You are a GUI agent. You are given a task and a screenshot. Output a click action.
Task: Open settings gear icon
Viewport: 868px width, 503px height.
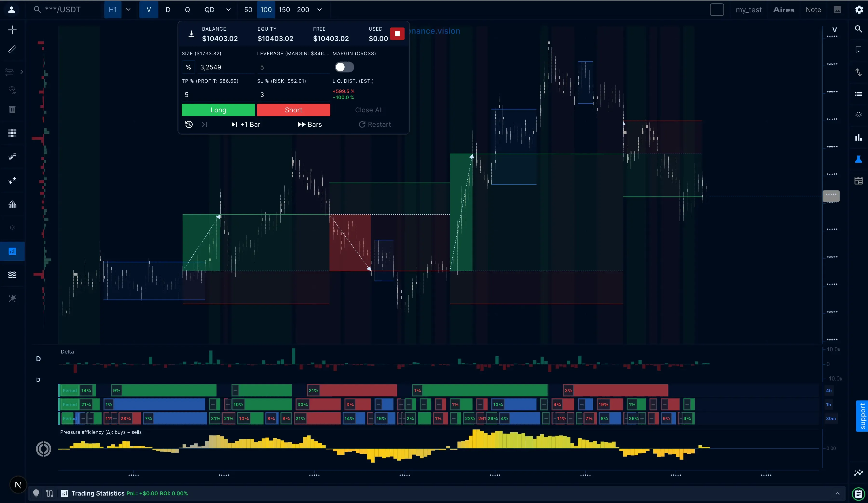pos(859,10)
